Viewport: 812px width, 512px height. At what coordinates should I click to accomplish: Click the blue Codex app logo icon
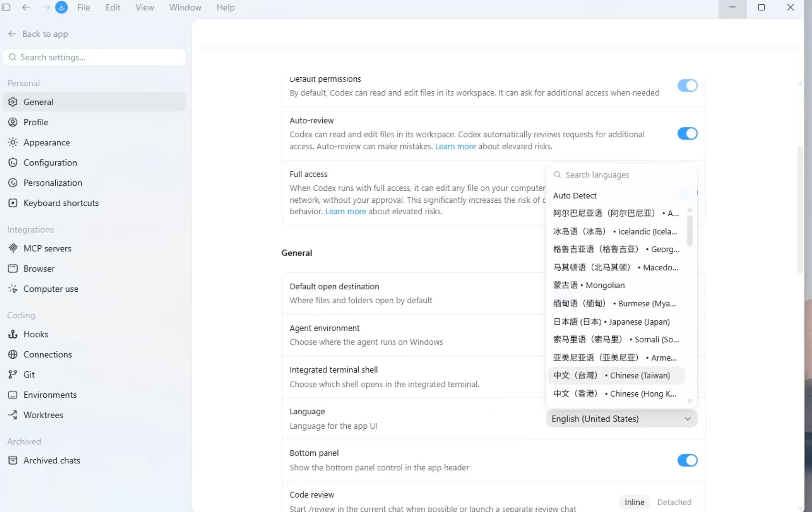(x=61, y=7)
